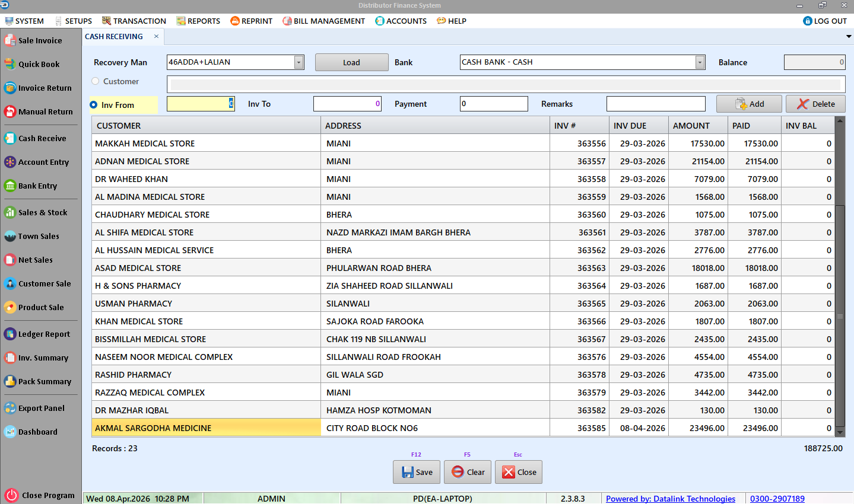Click the Close Program power icon

(11, 495)
